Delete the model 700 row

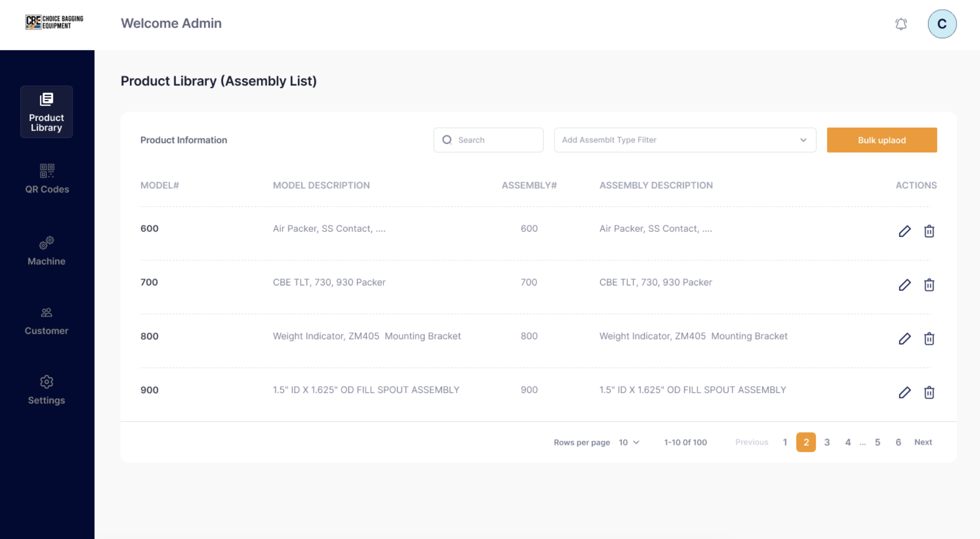point(929,285)
